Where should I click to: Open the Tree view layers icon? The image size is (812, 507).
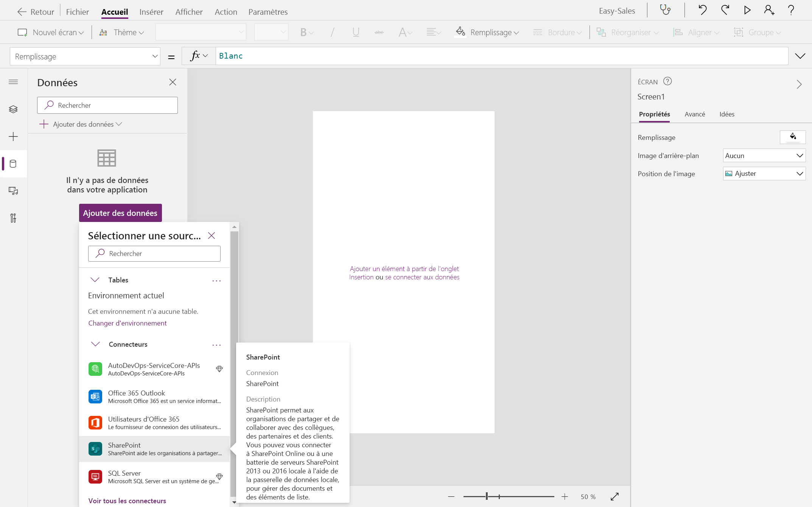pos(13,109)
